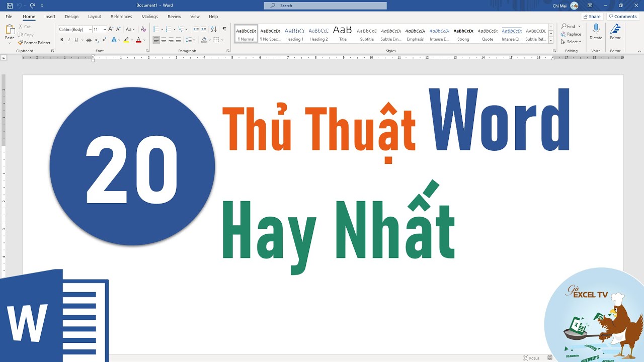Open Paragraph dialog launcher
This screenshot has width=644, height=362.
(x=228, y=51)
